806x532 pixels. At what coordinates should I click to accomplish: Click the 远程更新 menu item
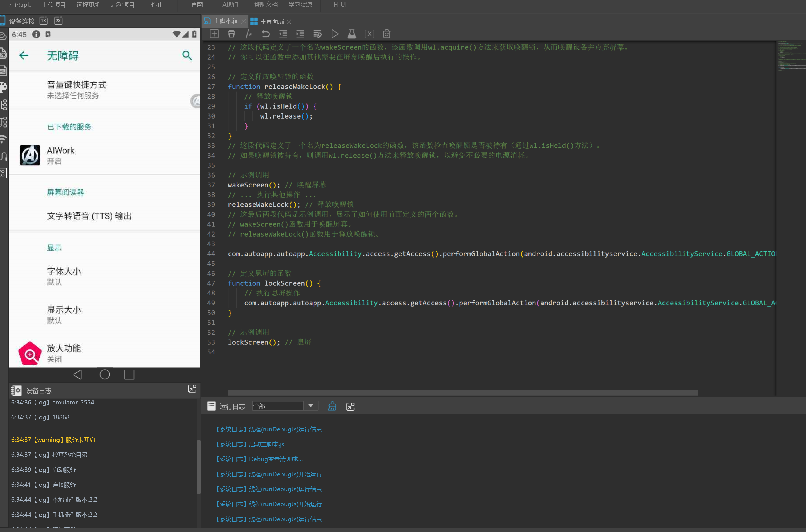[88, 5]
